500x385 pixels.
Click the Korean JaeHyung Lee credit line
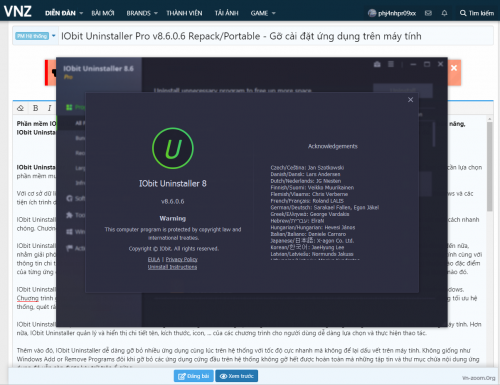click(307, 247)
